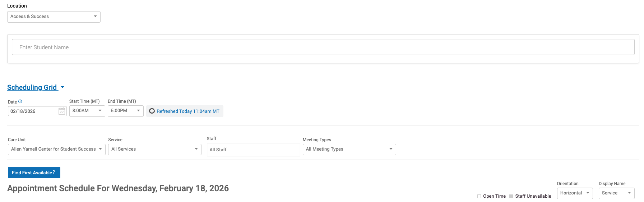
Task: Click the Display Name label text
Action: [x=612, y=184]
